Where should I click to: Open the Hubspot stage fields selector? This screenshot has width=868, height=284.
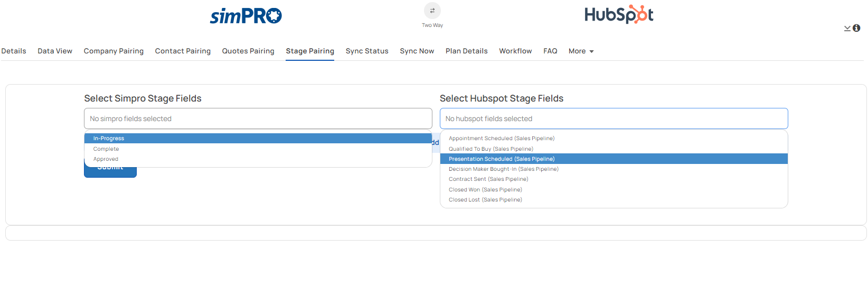pos(614,118)
